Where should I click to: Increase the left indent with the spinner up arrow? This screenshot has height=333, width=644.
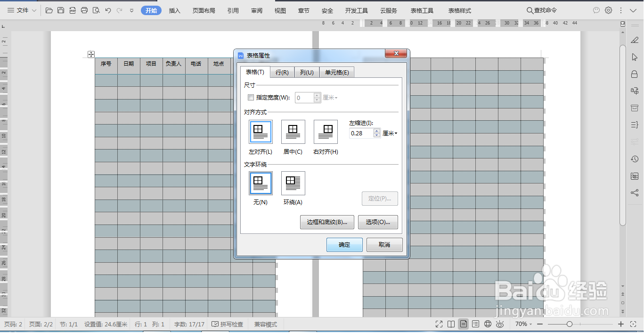377,131
